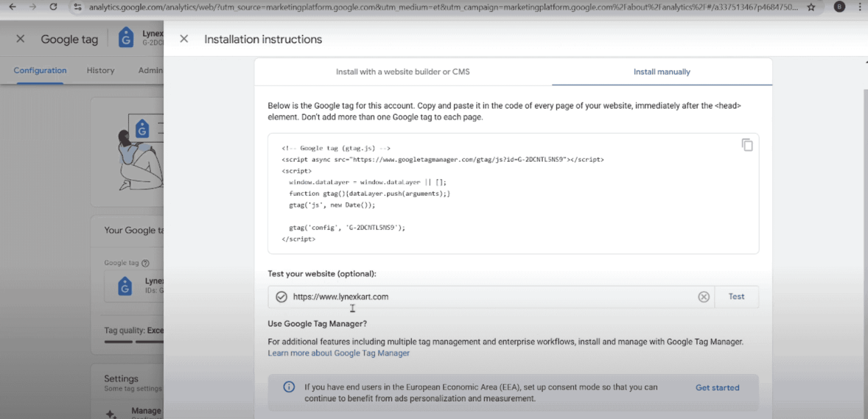868x419 pixels.
Task: Select the Install manually tab
Action: click(662, 72)
